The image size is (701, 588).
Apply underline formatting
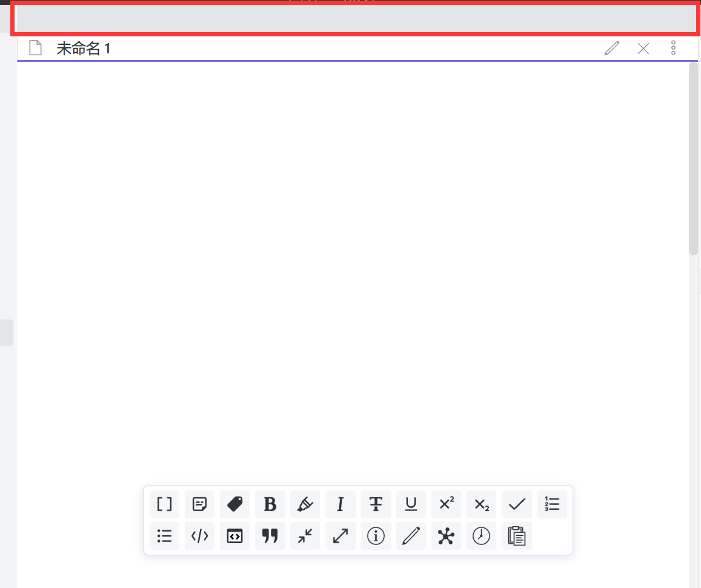410,504
